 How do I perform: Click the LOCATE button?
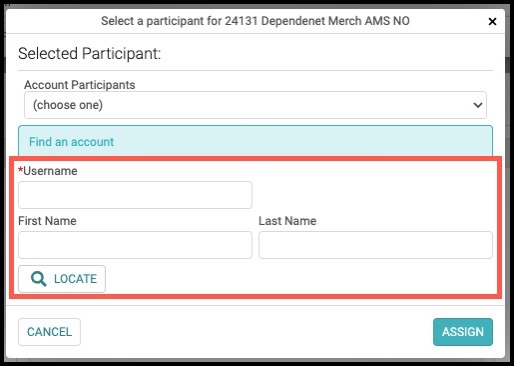point(62,279)
